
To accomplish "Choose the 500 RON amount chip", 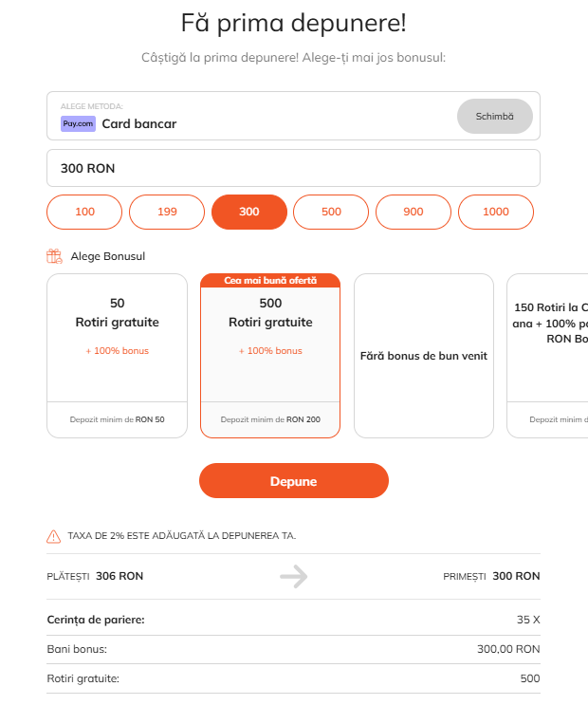I will (x=331, y=212).
